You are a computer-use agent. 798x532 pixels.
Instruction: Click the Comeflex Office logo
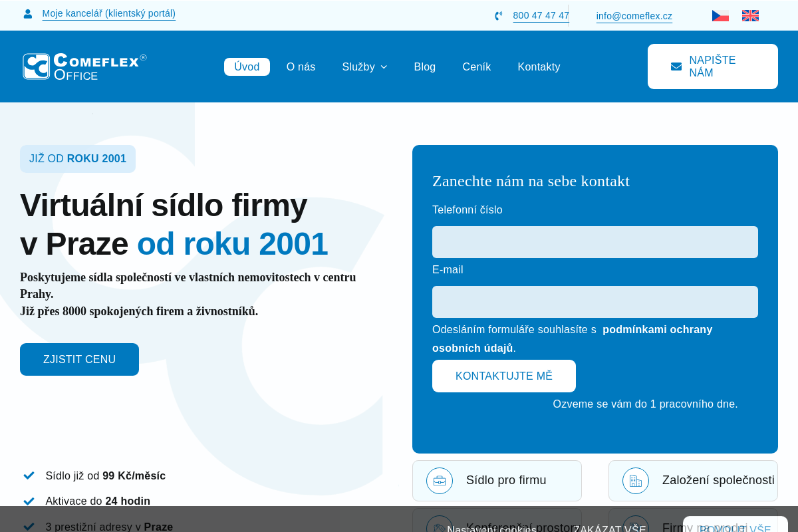[x=84, y=66]
